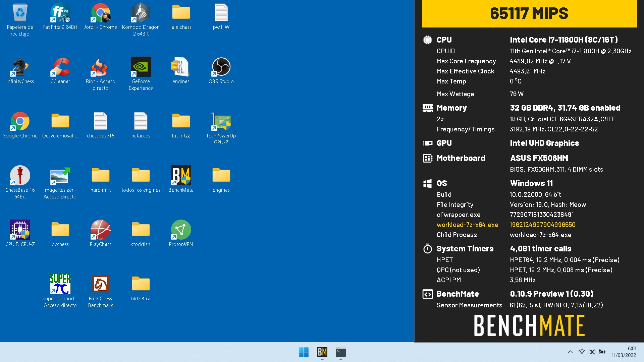Click the 4,081 timer calls value

pos(540,249)
